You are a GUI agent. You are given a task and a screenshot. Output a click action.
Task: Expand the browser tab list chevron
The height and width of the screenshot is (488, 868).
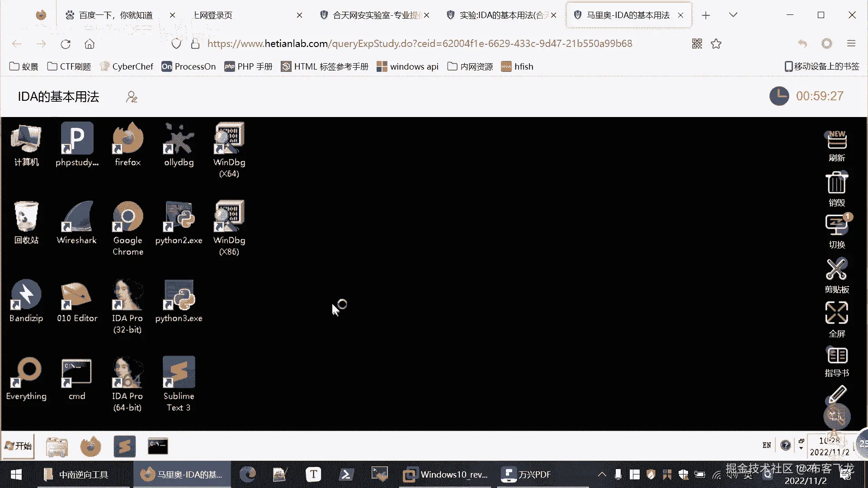(x=733, y=15)
